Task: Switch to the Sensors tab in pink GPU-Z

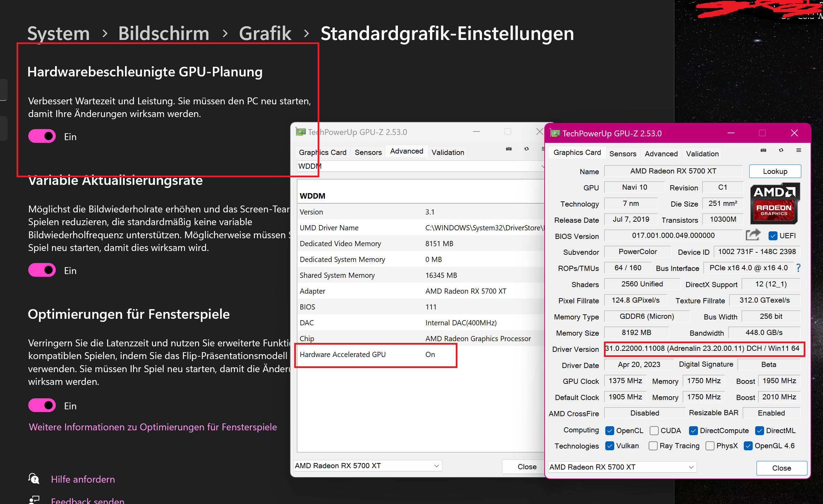Action: [623, 153]
